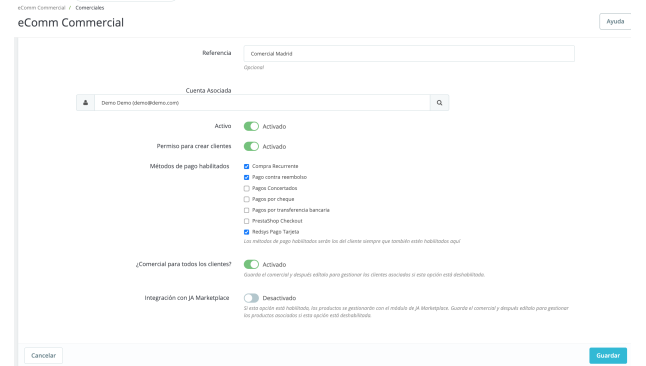The height and width of the screenshot is (366, 646).
Task: Click the search magnifier icon in account field
Action: (x=440, y=103)
